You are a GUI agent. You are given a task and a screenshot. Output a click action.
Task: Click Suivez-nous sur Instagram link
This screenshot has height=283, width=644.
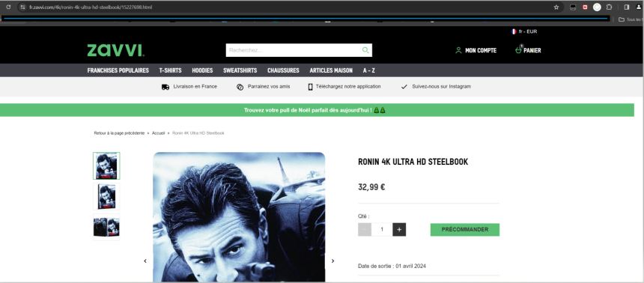click(x=442, y=87)
